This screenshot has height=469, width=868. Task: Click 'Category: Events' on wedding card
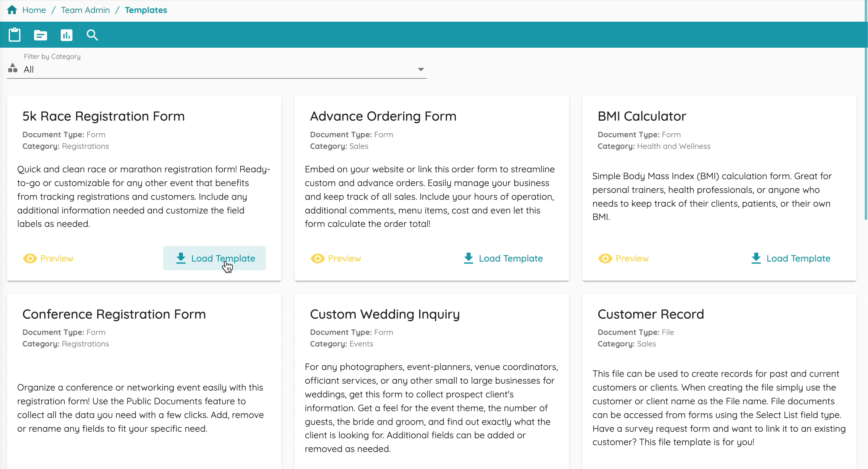coord(341,344)
